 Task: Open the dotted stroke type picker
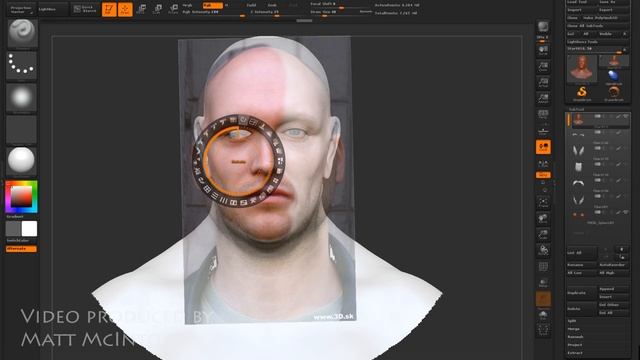coord(22,65)
